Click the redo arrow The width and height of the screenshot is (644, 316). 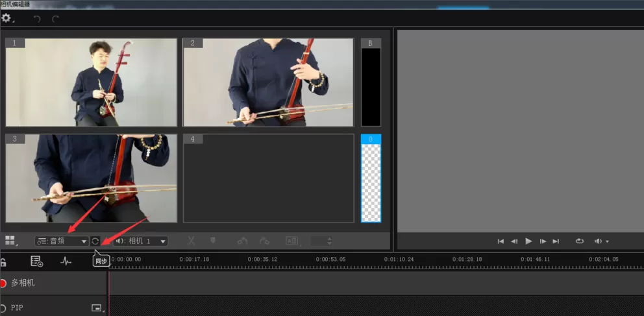click(x=55, y=19)
